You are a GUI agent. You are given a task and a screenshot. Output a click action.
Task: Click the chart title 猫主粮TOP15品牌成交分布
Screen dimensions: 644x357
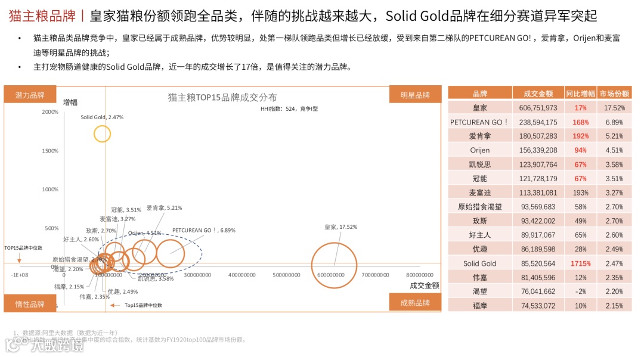point(222,97)
